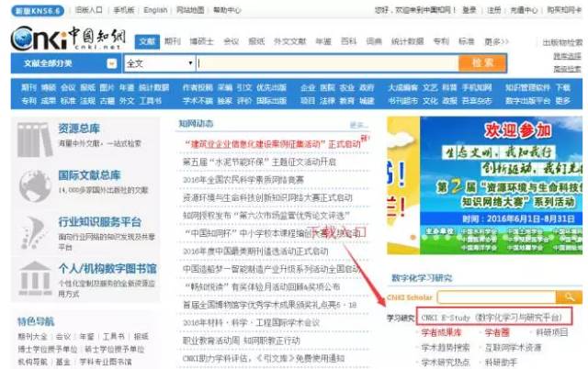Click the CNKI 中国知网 logo
The height and width of the screenshot is (369, 588).
click(x=68, y=38)
